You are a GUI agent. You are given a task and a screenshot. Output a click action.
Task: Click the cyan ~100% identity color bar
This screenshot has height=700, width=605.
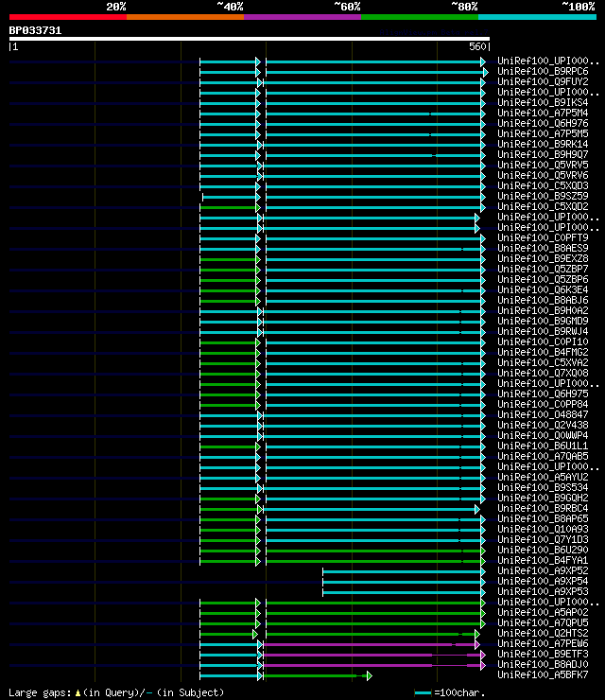tap(537, 17)
